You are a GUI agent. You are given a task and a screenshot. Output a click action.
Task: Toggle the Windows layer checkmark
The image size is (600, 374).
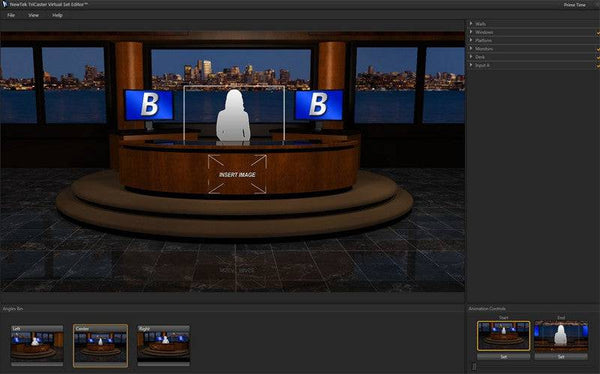[x=598, y=33]
